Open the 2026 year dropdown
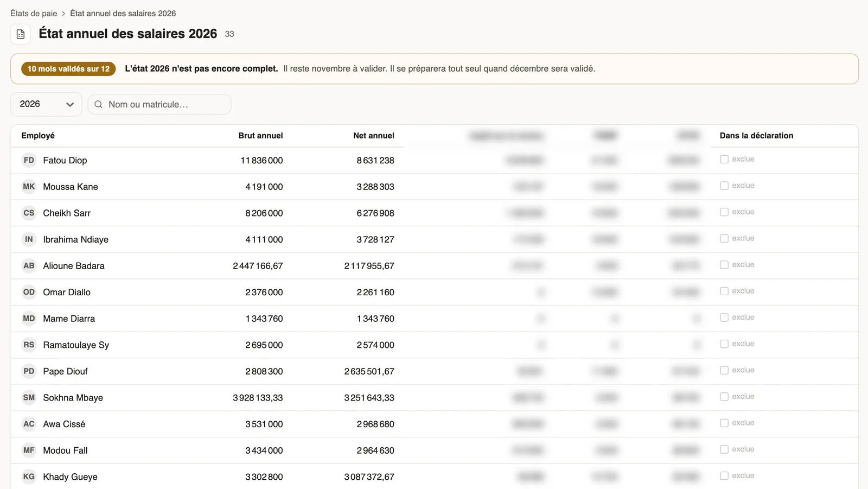868x489 pixels. (46, 104)
